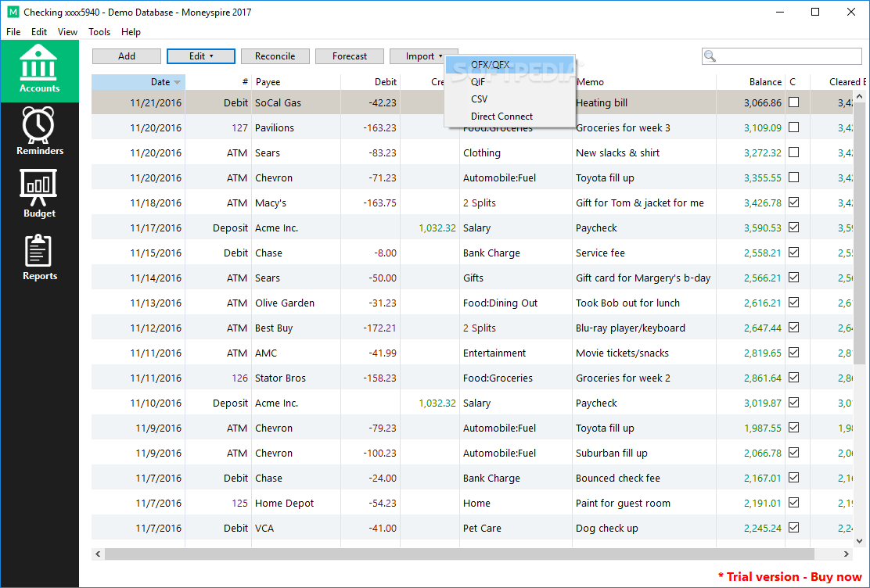Check cleared box for Sears New slacks row
870x588 pixels.
coord(794,152)
